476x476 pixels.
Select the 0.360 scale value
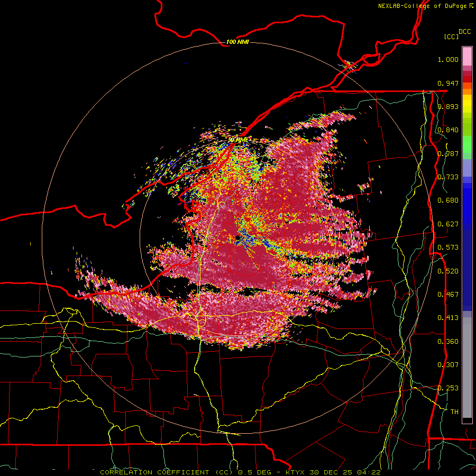448,342
